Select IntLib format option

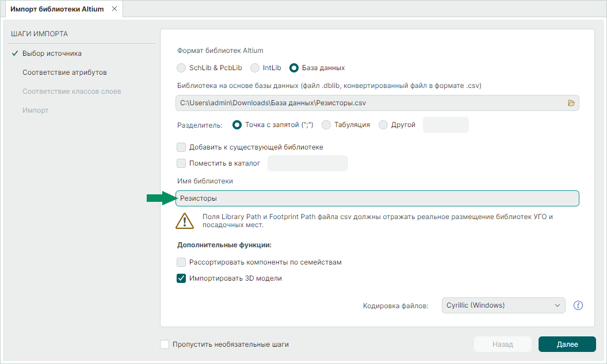[x=255, y=68]
